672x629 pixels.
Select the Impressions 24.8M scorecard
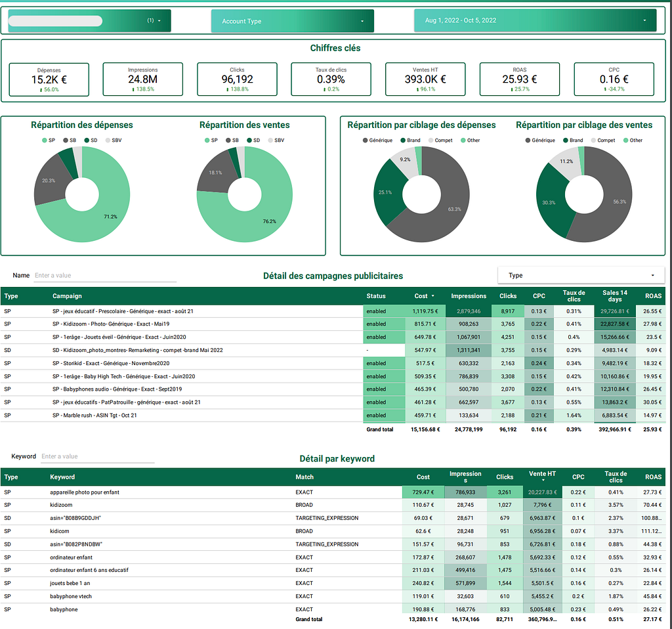[x=142, y=79]
